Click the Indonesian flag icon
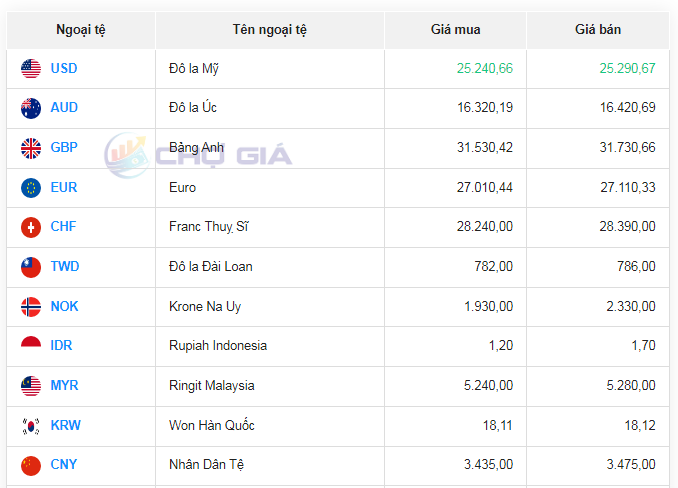The height and width of the screenshot is (488, 678). coord(31,346)
